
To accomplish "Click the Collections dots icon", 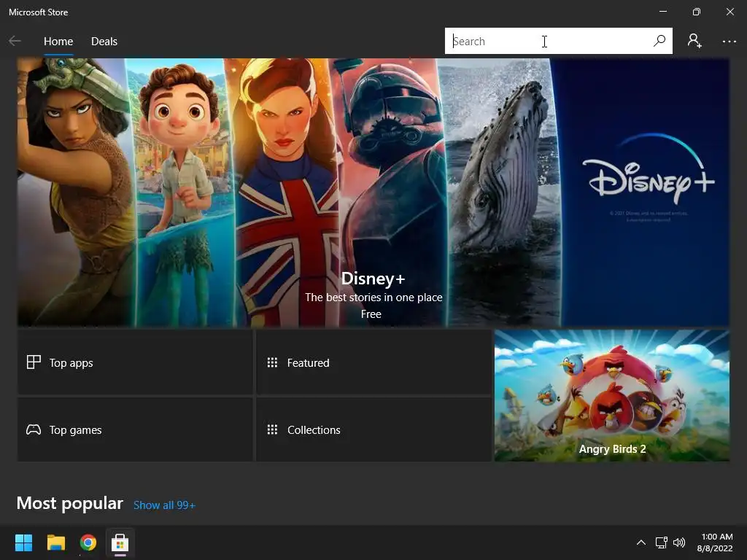I will click(x=272, y=429).
